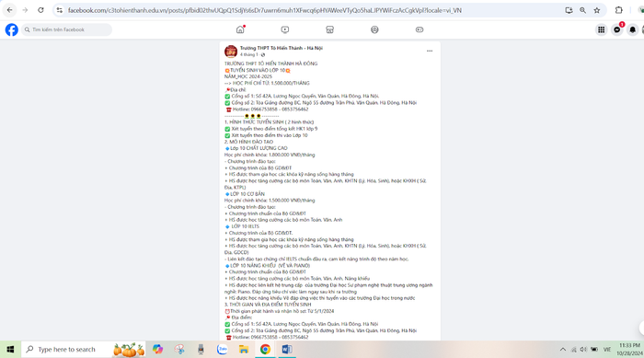Click text '3. THỜI GIAN VÀ ĐỊA ĐIỂM TUYỂN SINH'
Screen dimensions: 644x358
point(268,305)
